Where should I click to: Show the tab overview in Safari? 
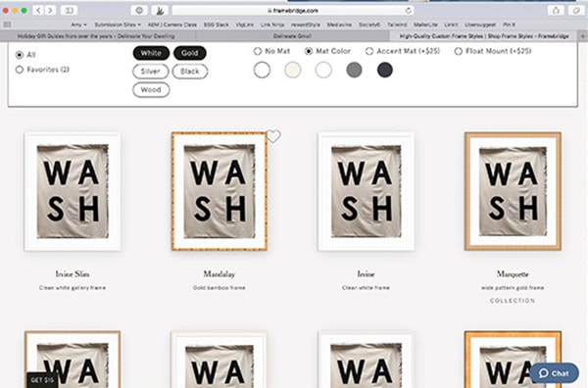576,11
